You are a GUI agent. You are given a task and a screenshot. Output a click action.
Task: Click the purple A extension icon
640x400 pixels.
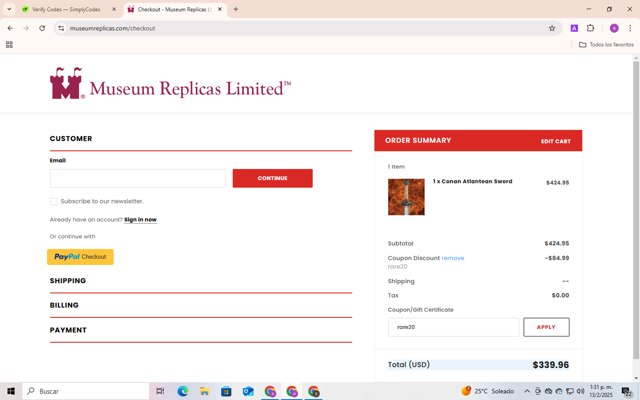(574, 28)
